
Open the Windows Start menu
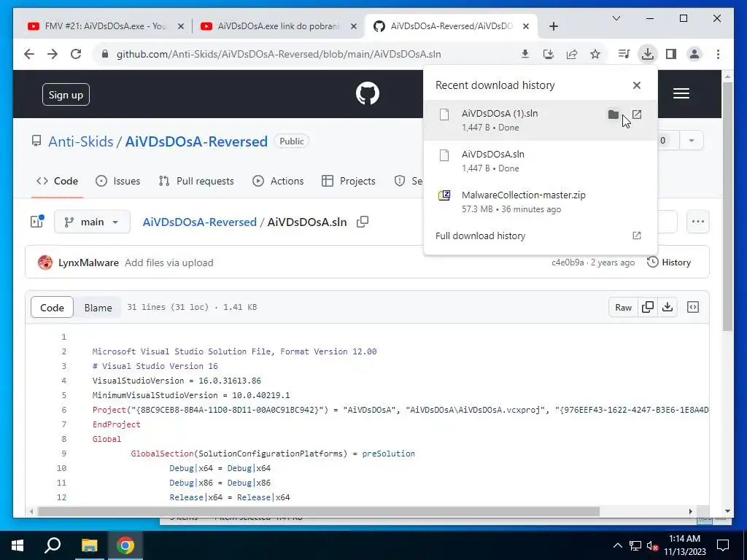tap(18, 545)
